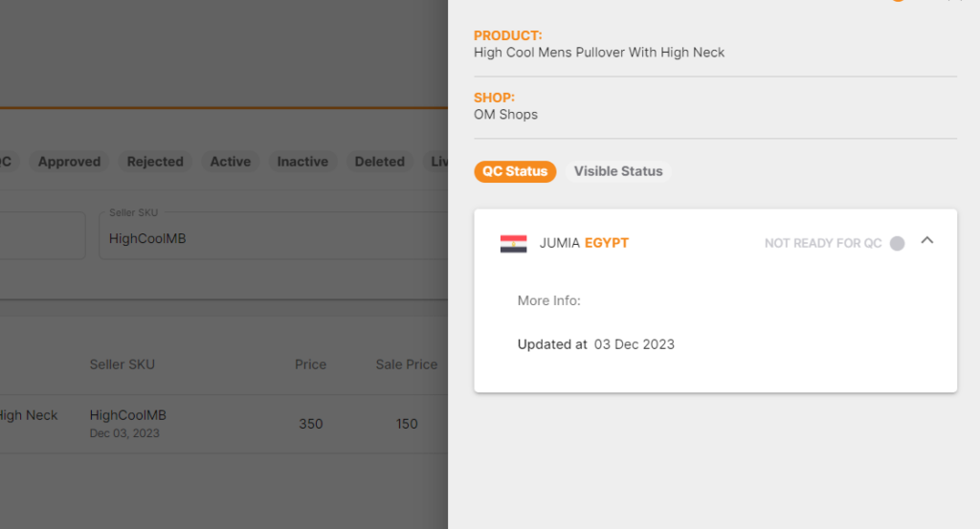This screenshot has width=980, height=529.
Task: Filter products by Rejected status
Action: [x=155, y=162]
